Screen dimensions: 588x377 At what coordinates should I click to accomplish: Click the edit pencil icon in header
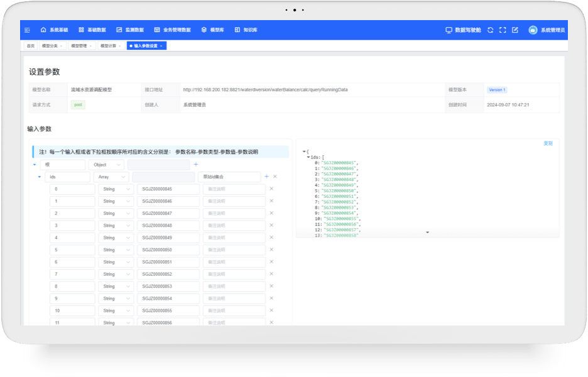click(x=515, y=30)
